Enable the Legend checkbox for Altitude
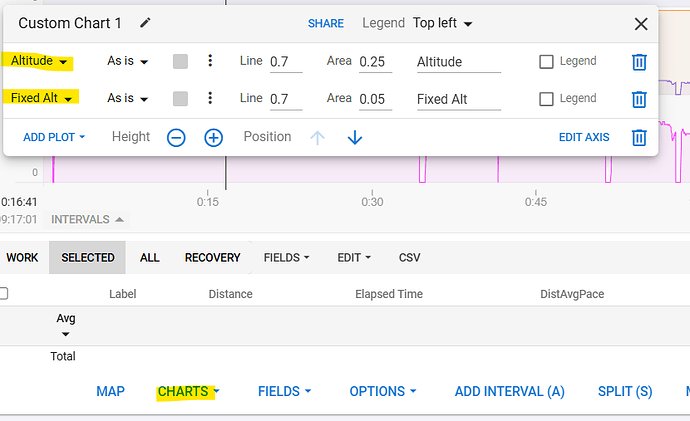 (x=546, y=62)
